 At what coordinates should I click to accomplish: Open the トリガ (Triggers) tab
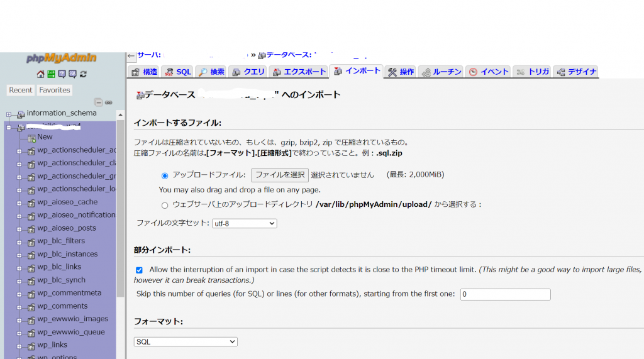[532, 72]
